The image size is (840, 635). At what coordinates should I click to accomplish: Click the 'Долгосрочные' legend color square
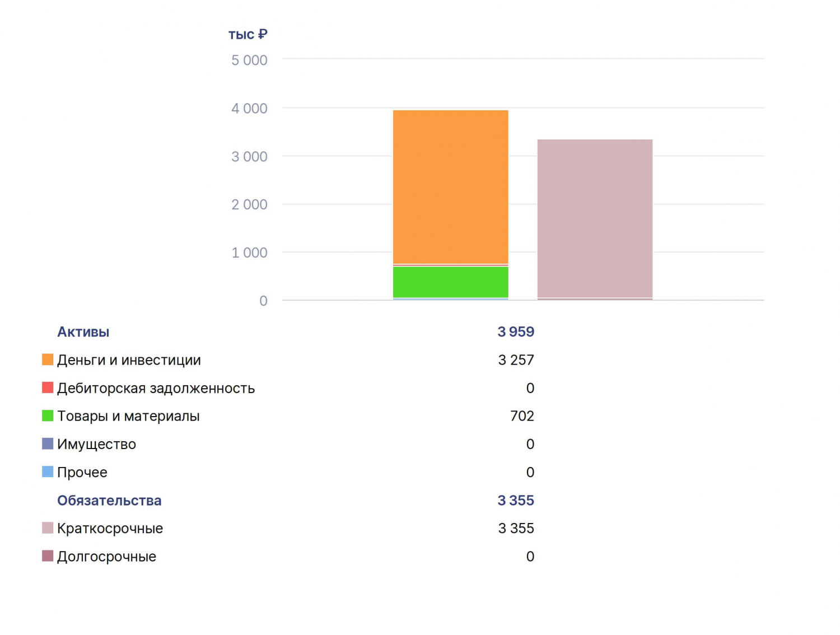pyautogui.click(x=48, y=555)
